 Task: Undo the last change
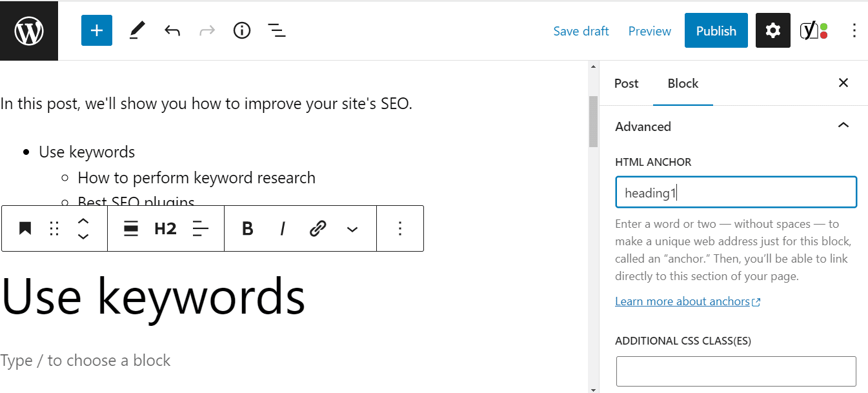point(172,31)
